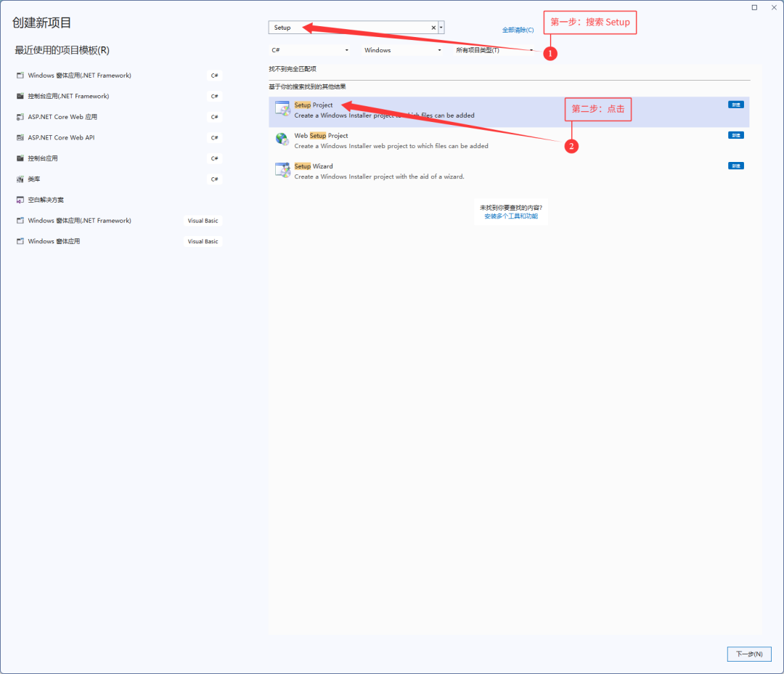This screenshot has width=784, height=674.
Task: Select the Setup Wizard template row
Action: [x=509, y=173]
